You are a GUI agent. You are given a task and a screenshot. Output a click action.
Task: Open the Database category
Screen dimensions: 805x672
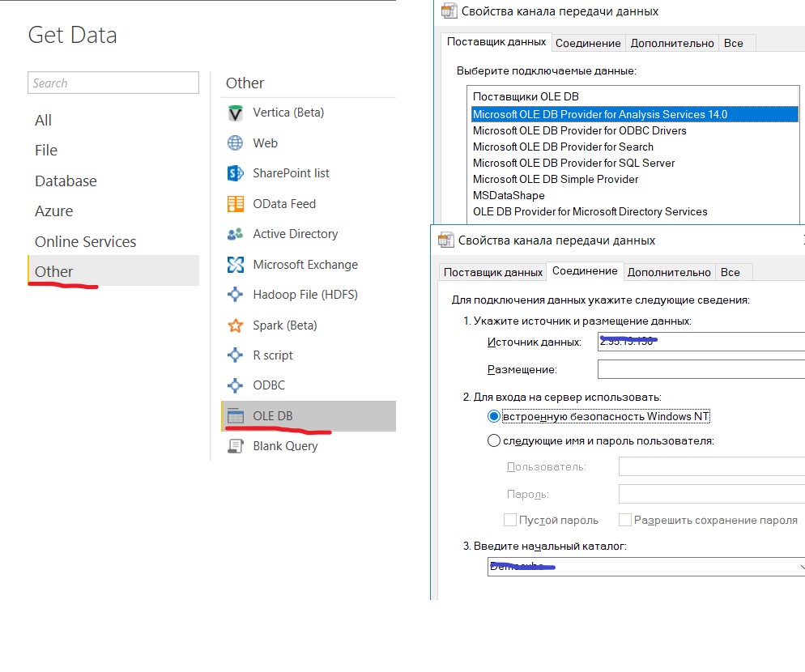click(x=66, y=181)
